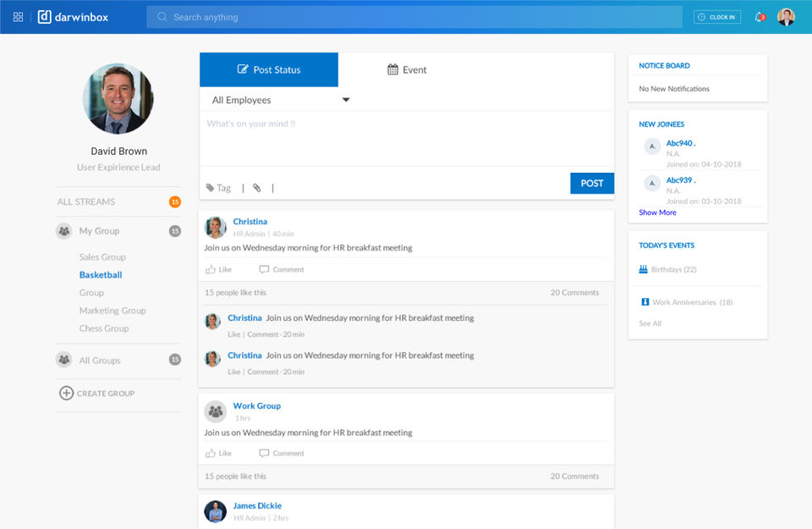Click the Abc939 initial avatar
This screenshot has height=529, width=812.
click(652, 183)
